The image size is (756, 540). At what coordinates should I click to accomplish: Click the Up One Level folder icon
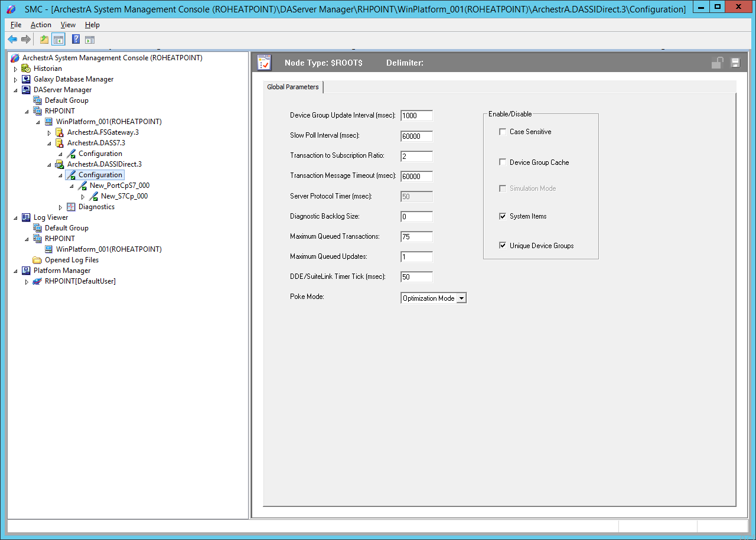44,40
